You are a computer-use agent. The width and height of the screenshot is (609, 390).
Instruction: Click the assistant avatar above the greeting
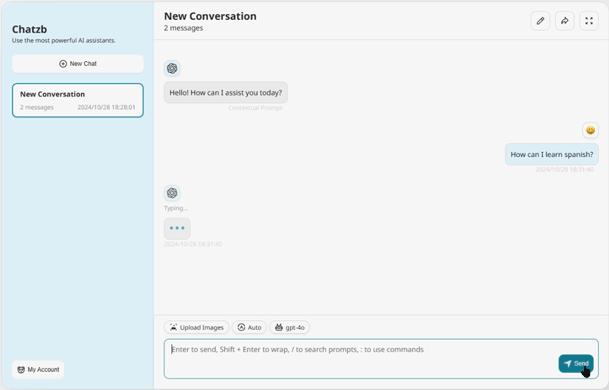(x=172, y=69)
